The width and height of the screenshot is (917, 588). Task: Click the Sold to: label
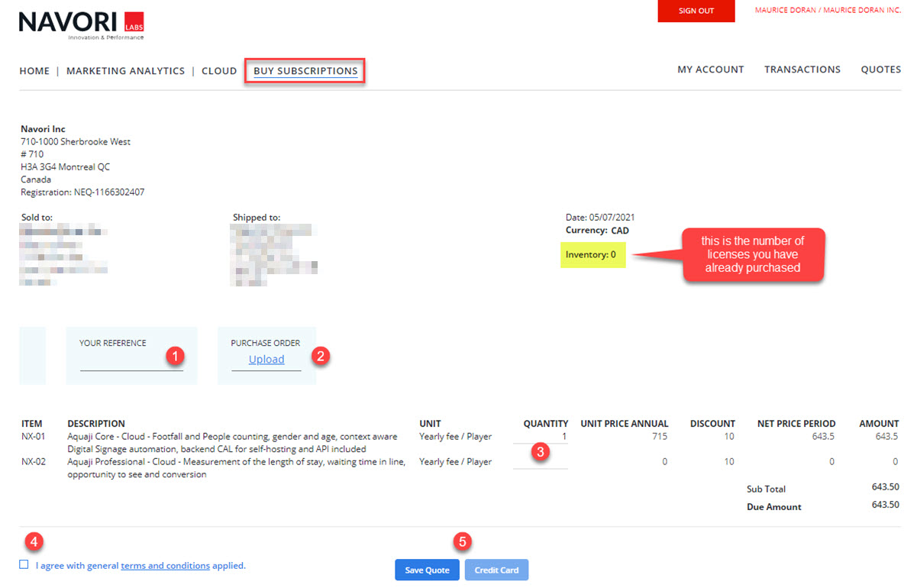pyautogui.click(x=37, y=218)
